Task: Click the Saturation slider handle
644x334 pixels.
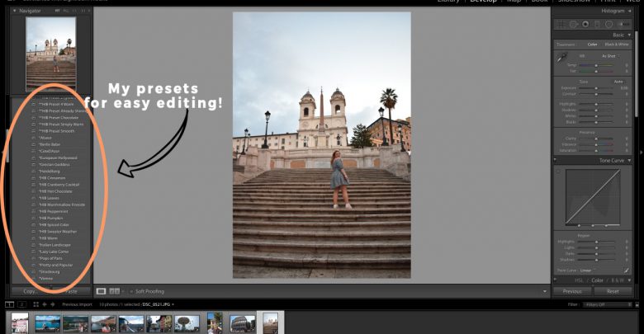Action: coord(596,151)
